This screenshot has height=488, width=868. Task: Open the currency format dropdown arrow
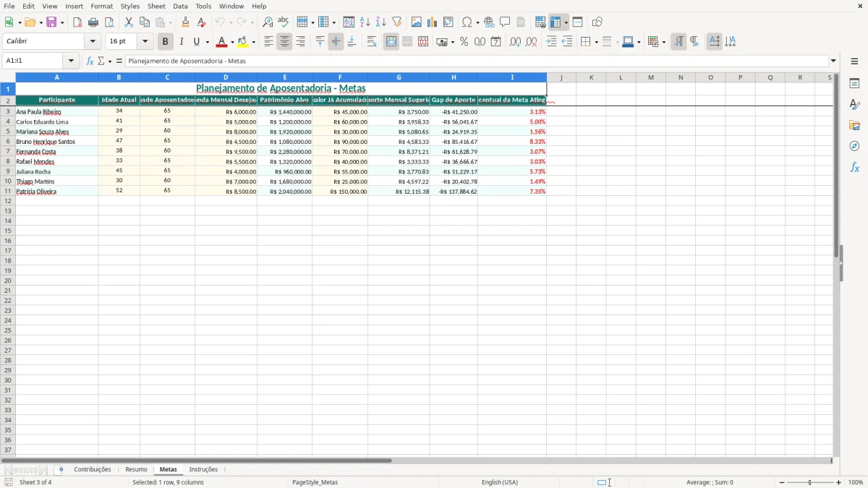point(452,42)
